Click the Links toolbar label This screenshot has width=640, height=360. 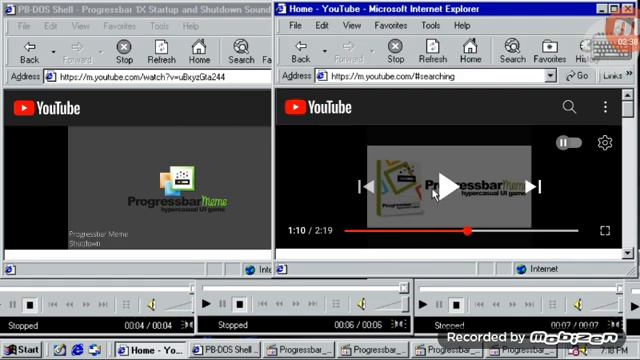coord(613,76)
